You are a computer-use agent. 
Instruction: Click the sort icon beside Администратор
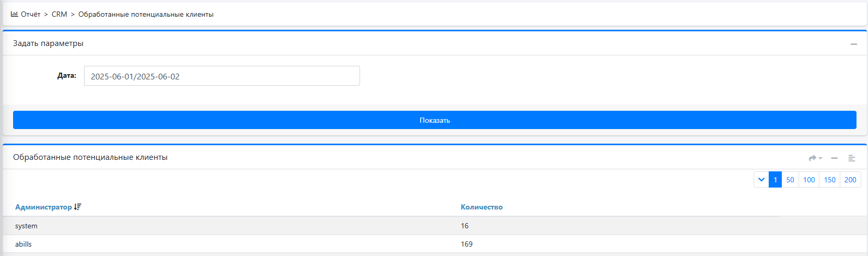pyautogui.click(x=78, y=207)
